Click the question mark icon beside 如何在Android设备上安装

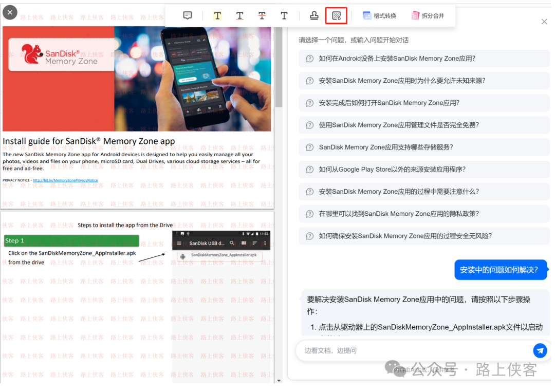pyautogui.click(x=310, y=59)
